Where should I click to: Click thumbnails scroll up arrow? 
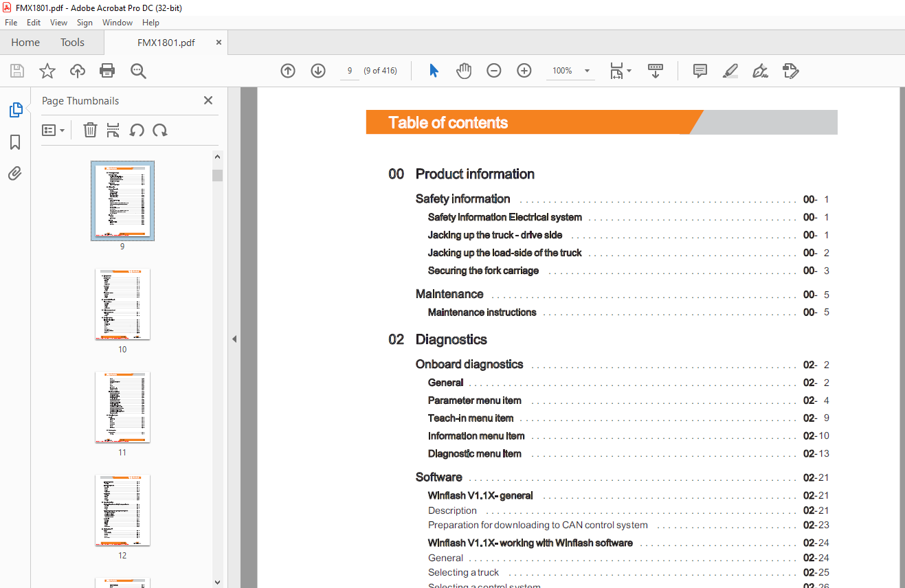pos(217,157)
